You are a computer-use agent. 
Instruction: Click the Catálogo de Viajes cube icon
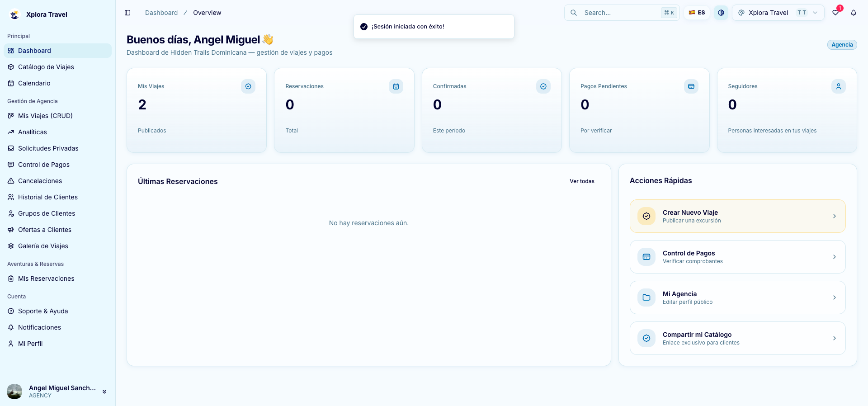click(x=11, y=67)
